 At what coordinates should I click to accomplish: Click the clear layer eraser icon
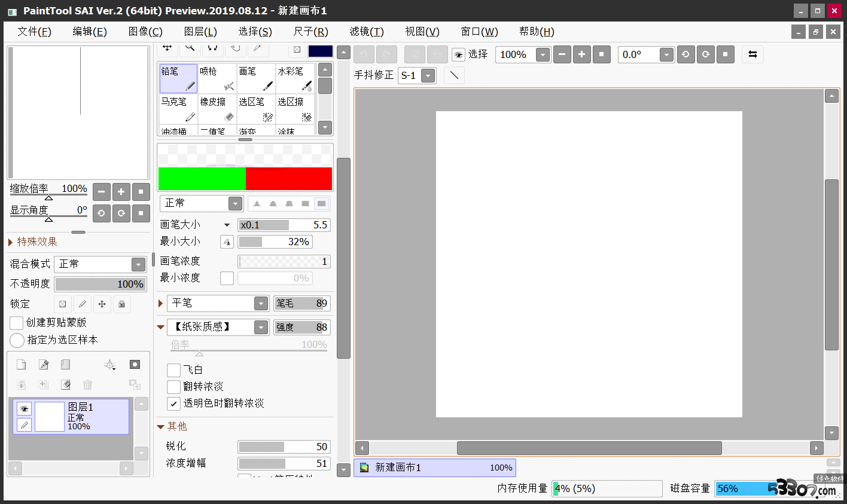[66, 384]
